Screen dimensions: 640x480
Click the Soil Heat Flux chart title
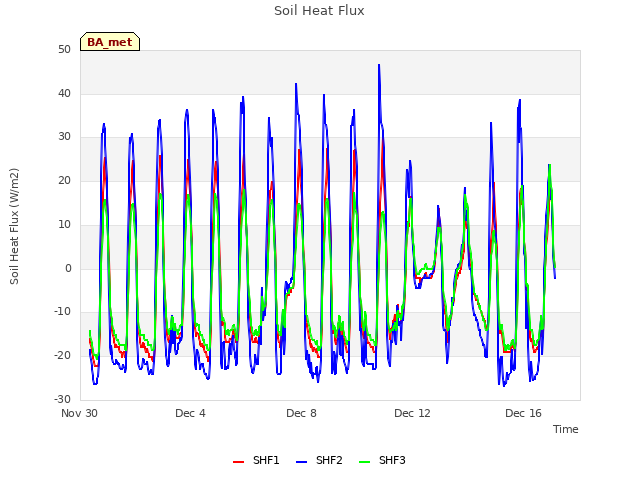[x=319, y=11]
